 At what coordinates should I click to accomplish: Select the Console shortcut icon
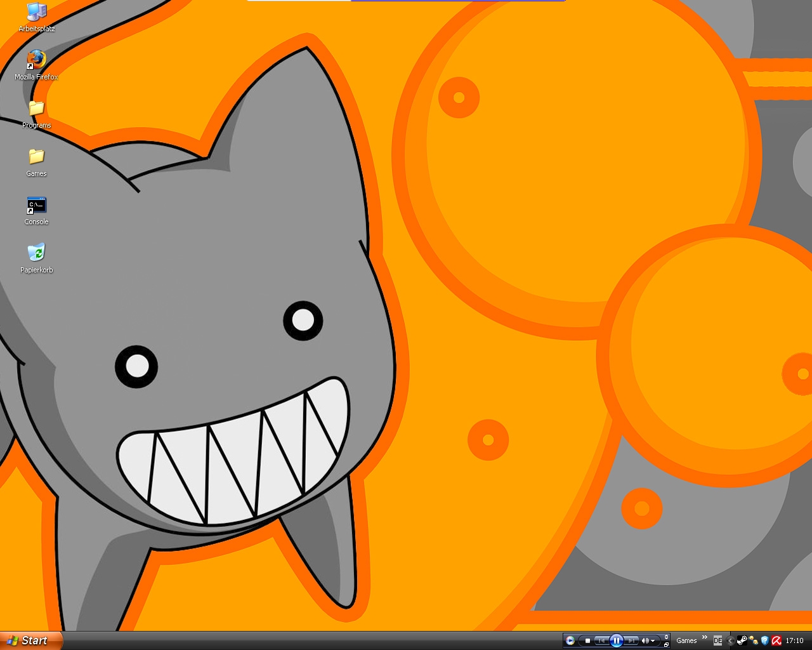36,206
